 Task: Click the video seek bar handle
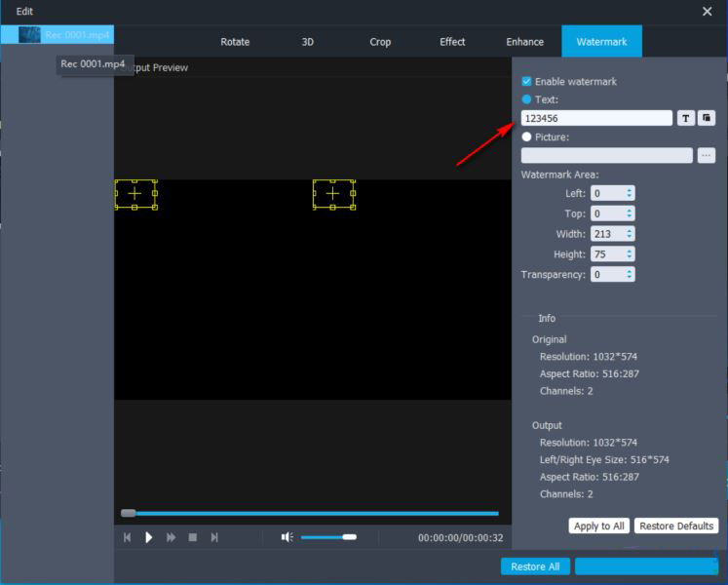click(128, 513)
